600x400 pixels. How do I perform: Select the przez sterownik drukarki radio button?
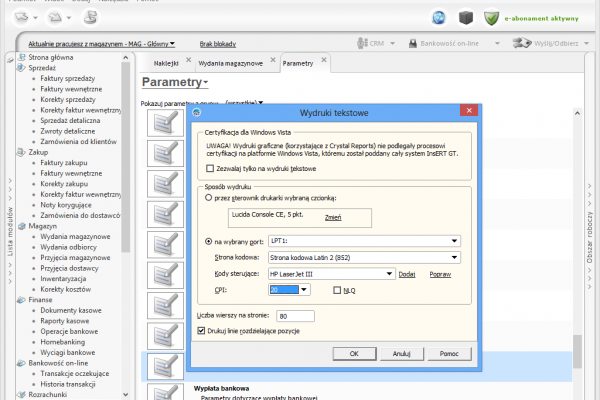pyautogui.click(x=208, y=198)
